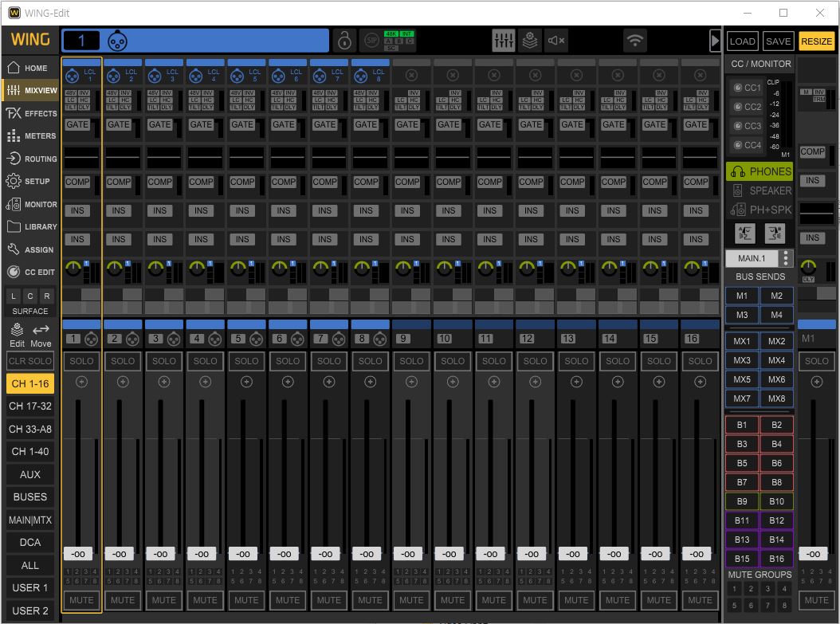This screenshot has width=840, height=624.
Task: Open the MAIN.1 selector
Action: [752, 258]
